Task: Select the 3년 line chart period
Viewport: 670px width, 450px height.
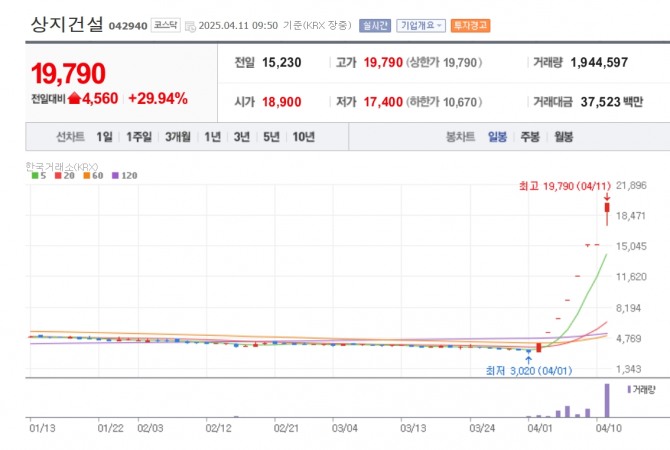Action: click(x=241, y=137)
